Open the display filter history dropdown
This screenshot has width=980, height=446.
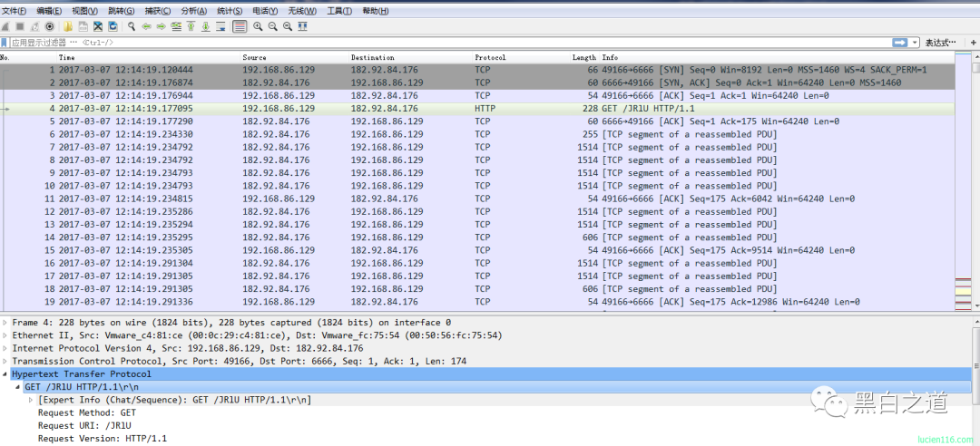click(916, 43)
